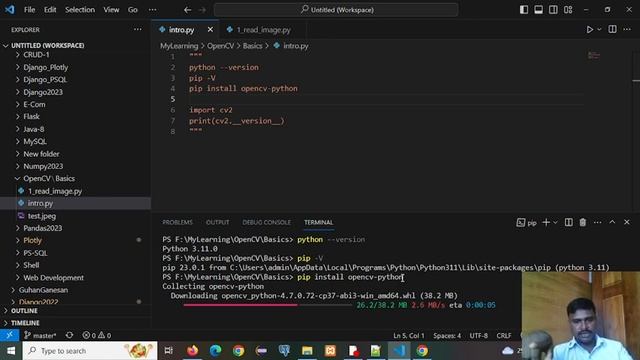Open the Selection menu
Image resolution: width=640 pixels, height=360 pixels.
[80, 10]
